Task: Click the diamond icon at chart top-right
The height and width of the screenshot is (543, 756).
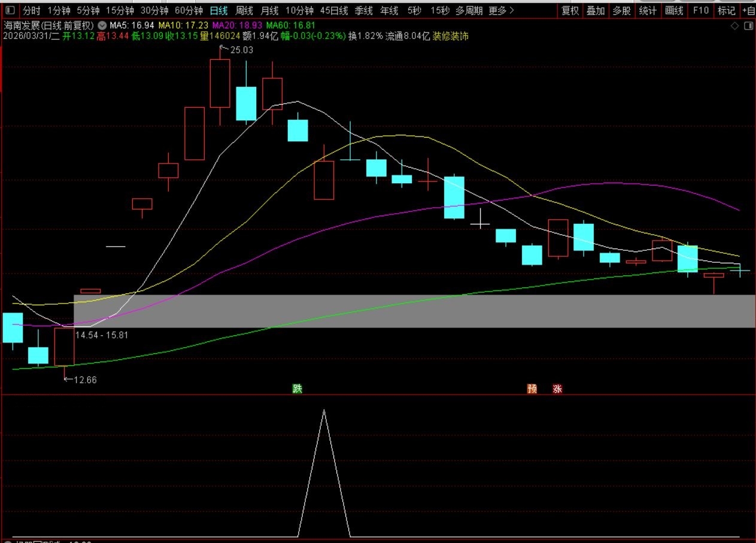Action: [x=734, y=26]
